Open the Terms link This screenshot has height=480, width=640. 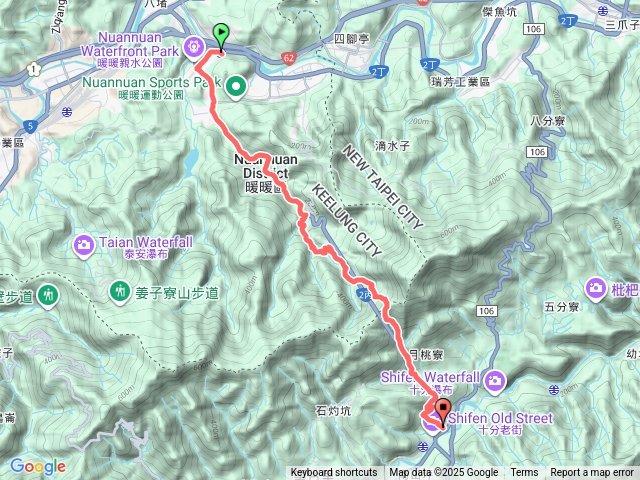click(524, 473)
